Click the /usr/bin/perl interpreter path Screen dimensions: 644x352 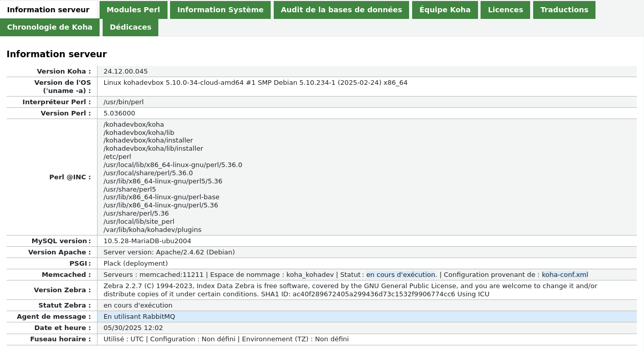(124, 102)
